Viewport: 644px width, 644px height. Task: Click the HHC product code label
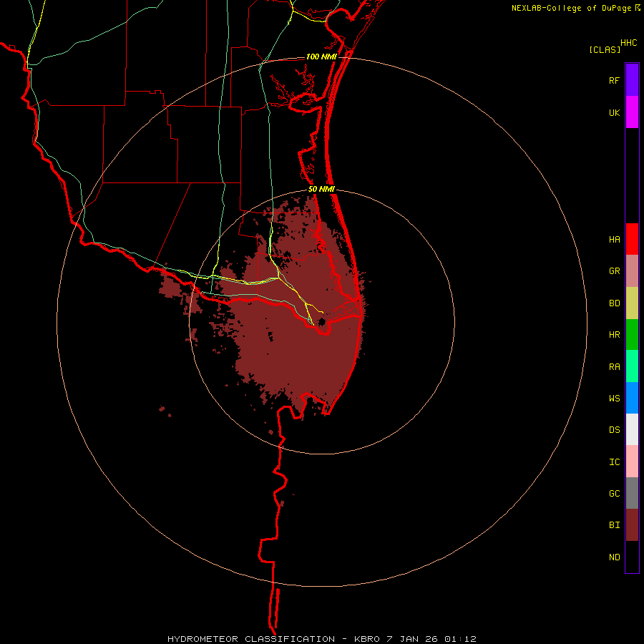(x=629, y=43)
